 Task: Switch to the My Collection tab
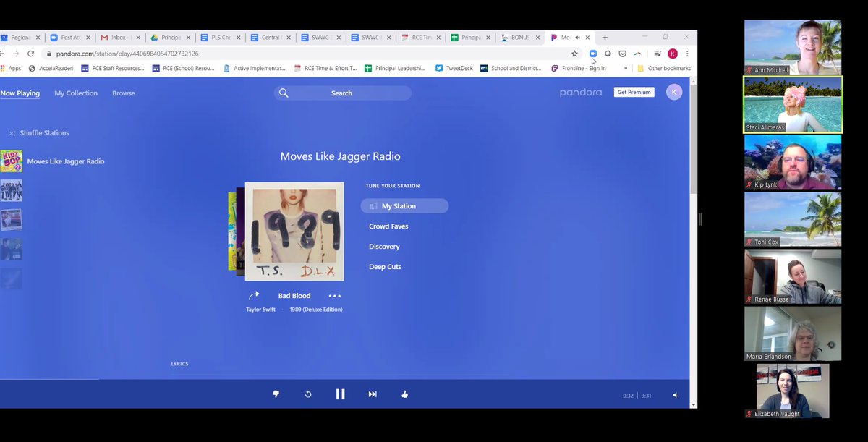pyautogui.click(x=75, y=93)
